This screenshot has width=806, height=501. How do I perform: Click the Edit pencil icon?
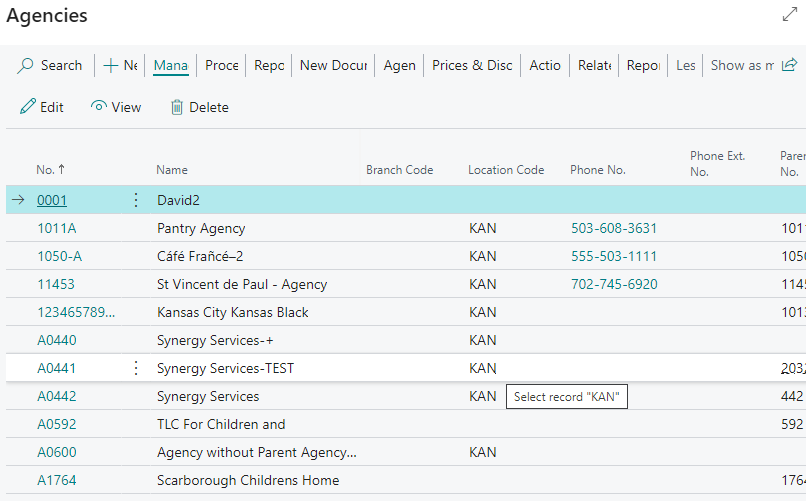[28, 107]
